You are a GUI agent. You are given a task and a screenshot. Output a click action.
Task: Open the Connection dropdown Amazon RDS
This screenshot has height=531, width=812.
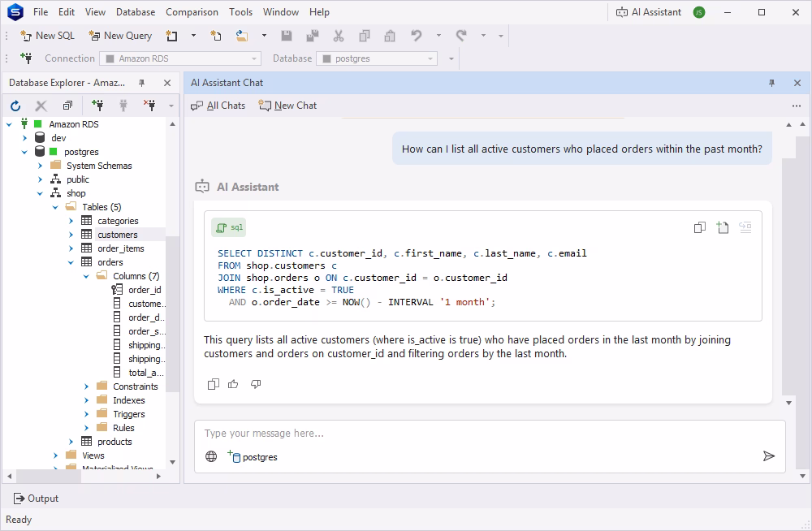180,58
